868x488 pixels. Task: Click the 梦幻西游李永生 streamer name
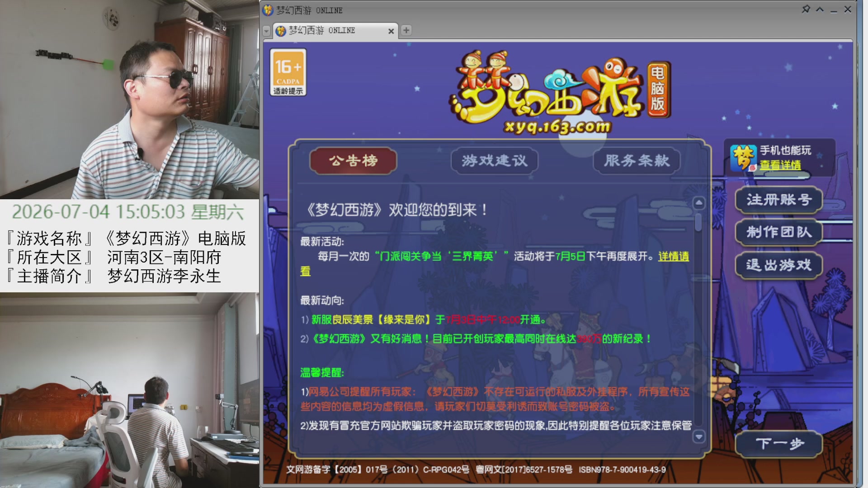[x=164, y=276]
